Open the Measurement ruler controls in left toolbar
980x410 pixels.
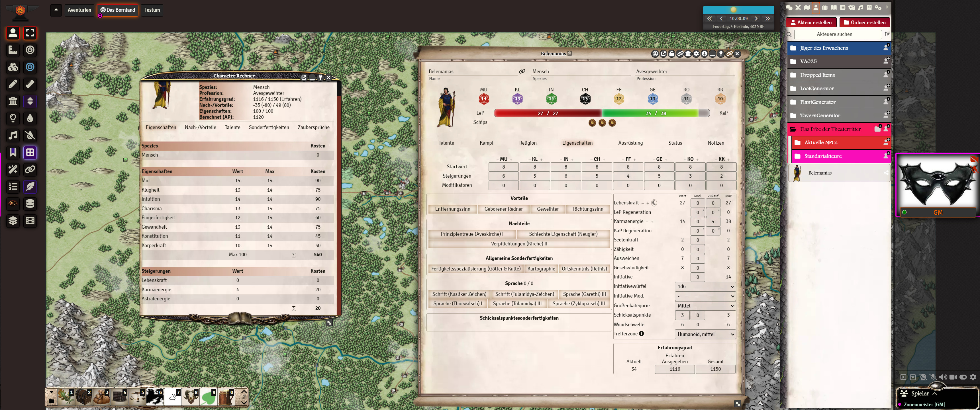[x=13, y=50]
